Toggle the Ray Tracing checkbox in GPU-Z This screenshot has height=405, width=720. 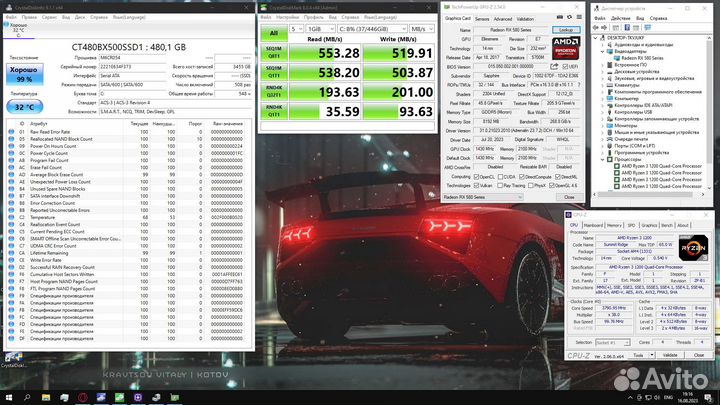pyautogui.click(x=500, y=186)
